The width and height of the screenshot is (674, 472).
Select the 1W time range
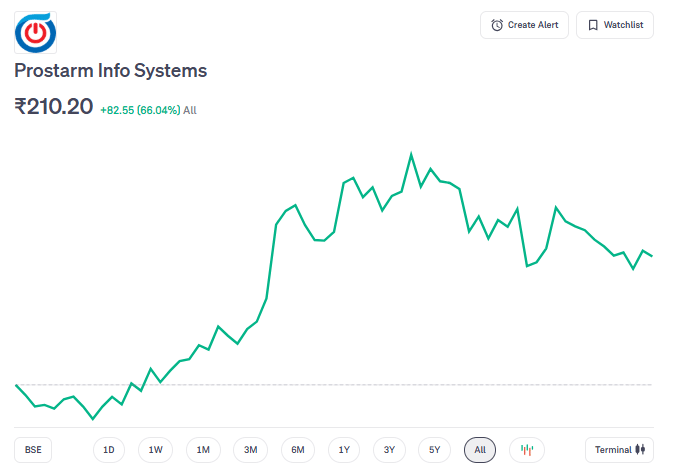pos(155,450)
